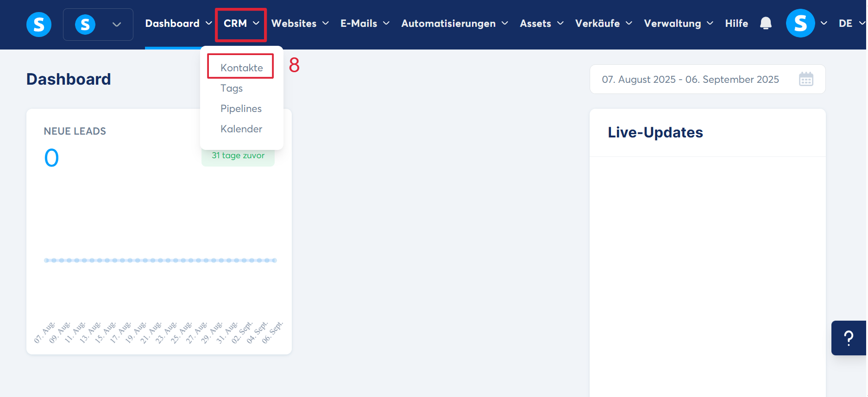Select Pipelines from the CRM dropdown

241,108
